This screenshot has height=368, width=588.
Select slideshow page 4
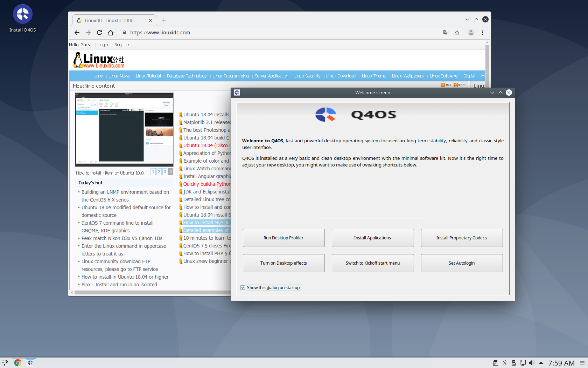(171, 172)
